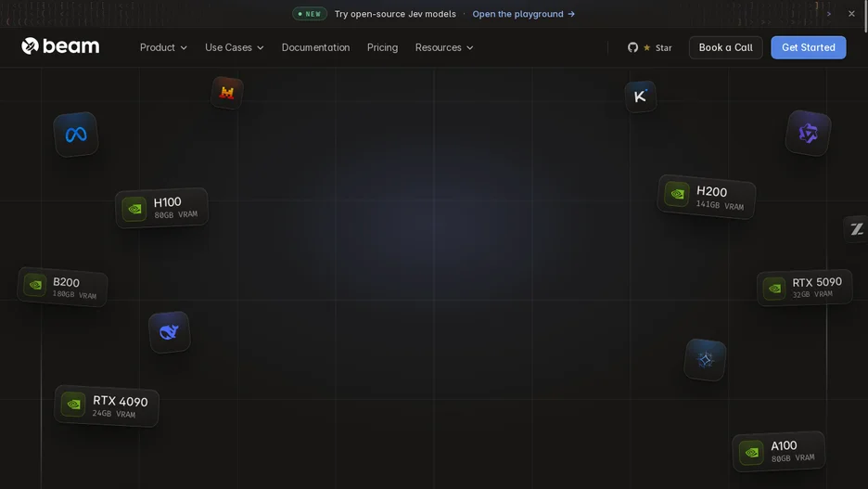868x489 pixels.
Task: Click the DeepSeek whale logo tile
Action: point(170,332)
